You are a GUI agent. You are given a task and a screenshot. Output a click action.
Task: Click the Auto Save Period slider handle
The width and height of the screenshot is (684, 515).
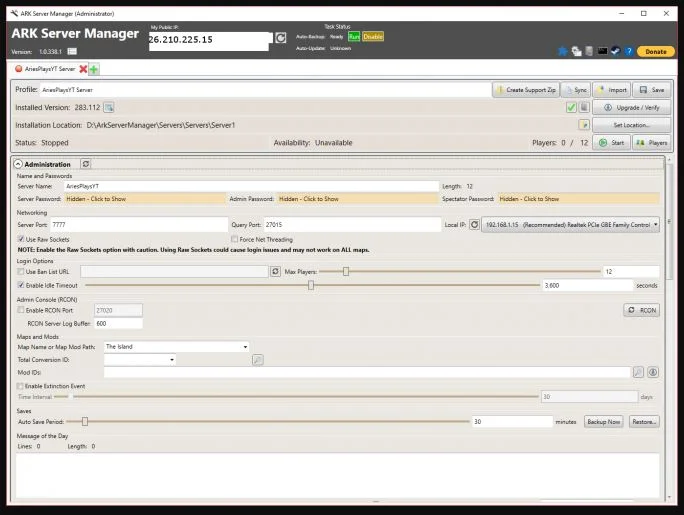pos(85,422)
